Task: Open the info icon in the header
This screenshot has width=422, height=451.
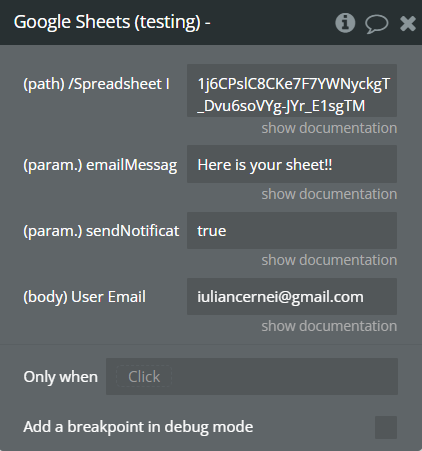Action: [x=345, y=23]
